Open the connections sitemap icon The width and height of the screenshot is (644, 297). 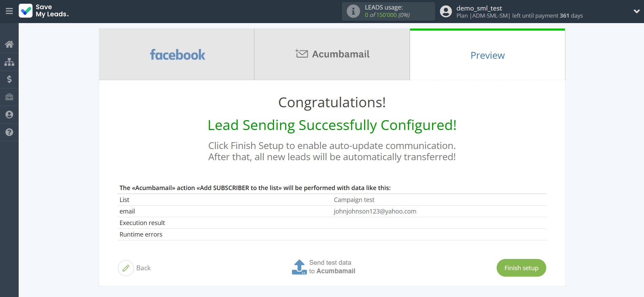point(9,62)
